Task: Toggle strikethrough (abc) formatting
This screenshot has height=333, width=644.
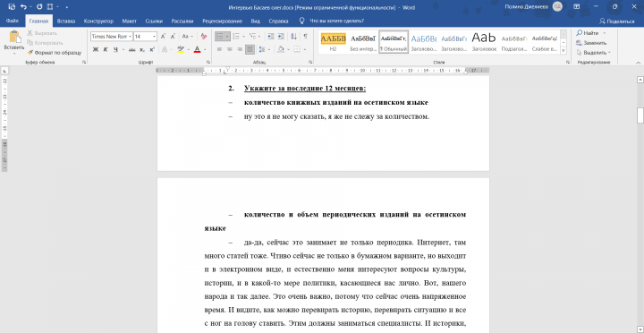Action: pyautogui.click(x=131, y=49)
